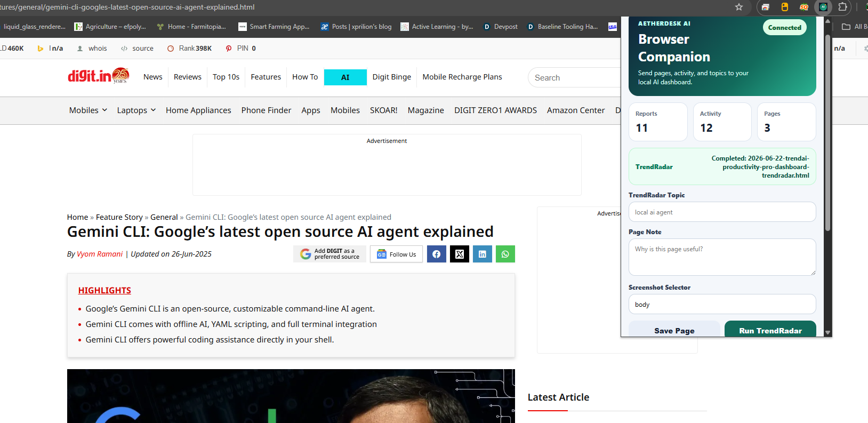Viewport: 868px width, 423px height.
Task: Open the Top 10s section
Action: pos(226,77)
